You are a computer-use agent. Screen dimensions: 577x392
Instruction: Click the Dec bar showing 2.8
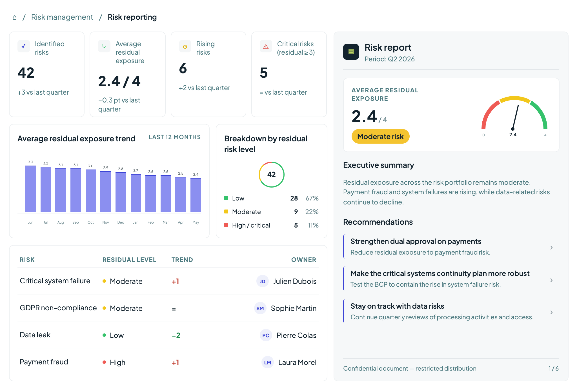121,192
